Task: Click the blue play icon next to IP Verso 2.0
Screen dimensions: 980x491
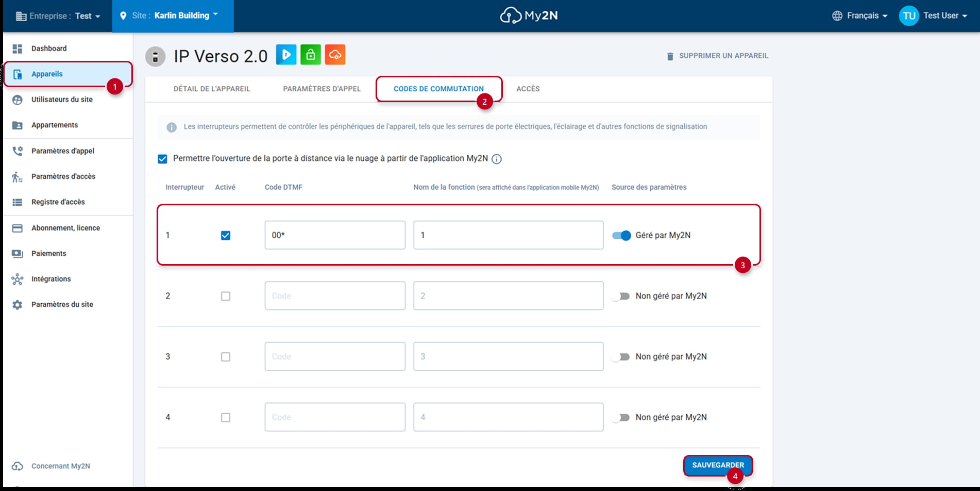Action: (x=286, y=55)
